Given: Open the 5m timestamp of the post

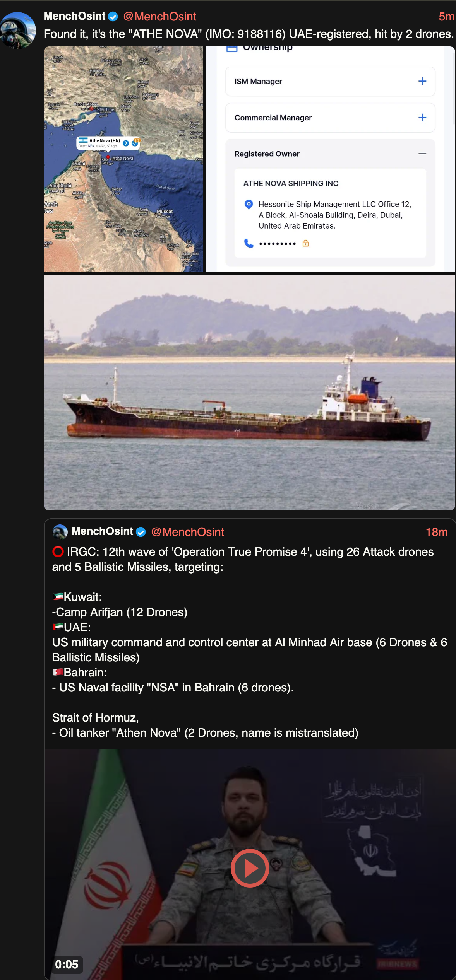Looking at the screenshot, I should [446, 17].
